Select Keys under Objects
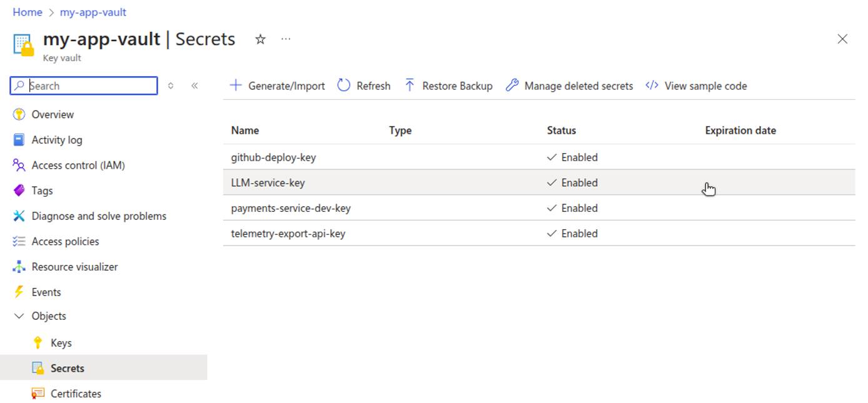The image size is (868, 403). pyautogui.click(x=61, y=342)
